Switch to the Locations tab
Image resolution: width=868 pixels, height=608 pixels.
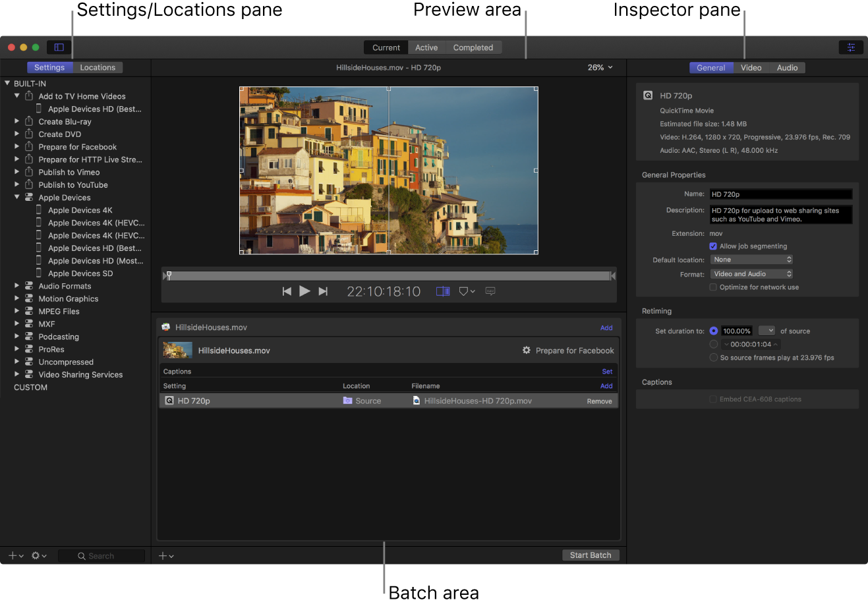point(98,67)
